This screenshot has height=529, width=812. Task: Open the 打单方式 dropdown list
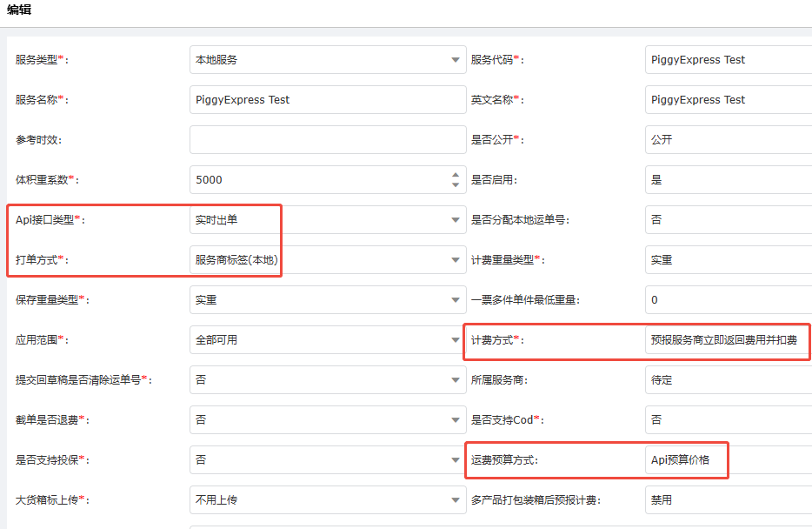pyautogui.click(x=327, y=260)
